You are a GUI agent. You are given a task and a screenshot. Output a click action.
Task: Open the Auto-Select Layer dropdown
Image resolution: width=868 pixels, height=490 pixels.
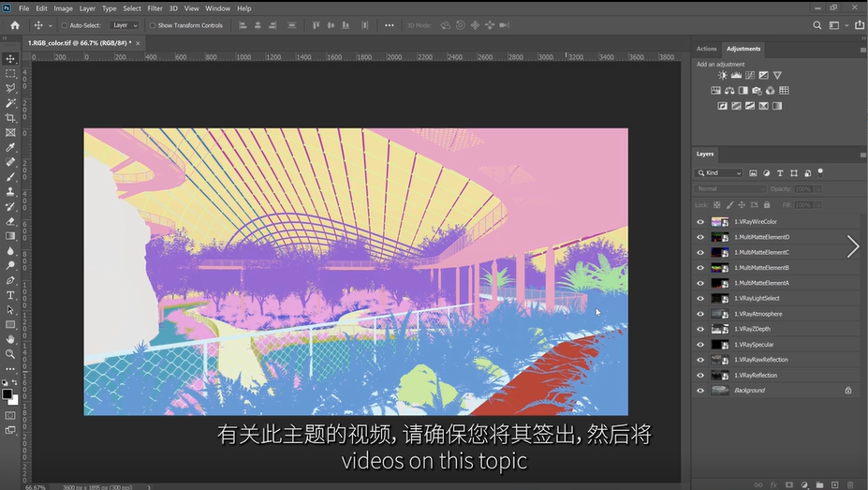click(x=124, y=25)
